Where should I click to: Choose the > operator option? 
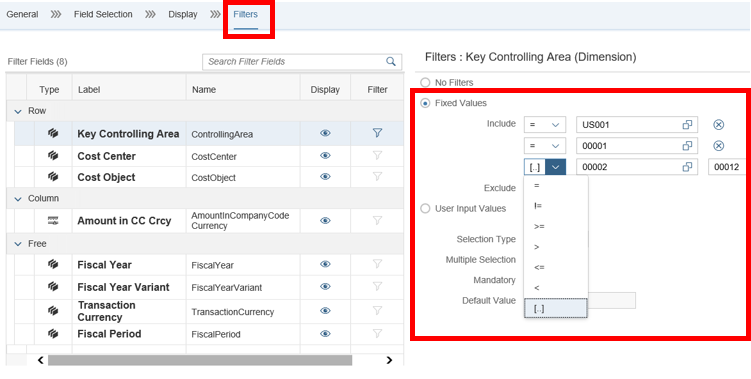coord(556,247)
